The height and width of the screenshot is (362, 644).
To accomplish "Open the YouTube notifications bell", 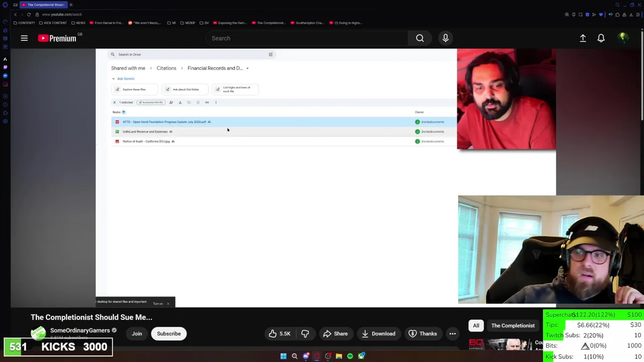I will [601, 38].
